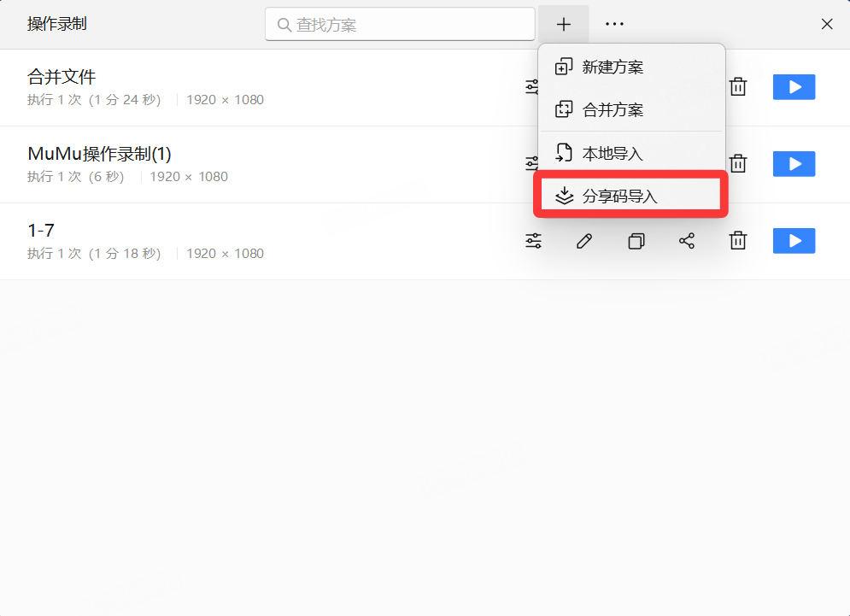
Task: Close the 操作录制 window
Action: point(827,24)
